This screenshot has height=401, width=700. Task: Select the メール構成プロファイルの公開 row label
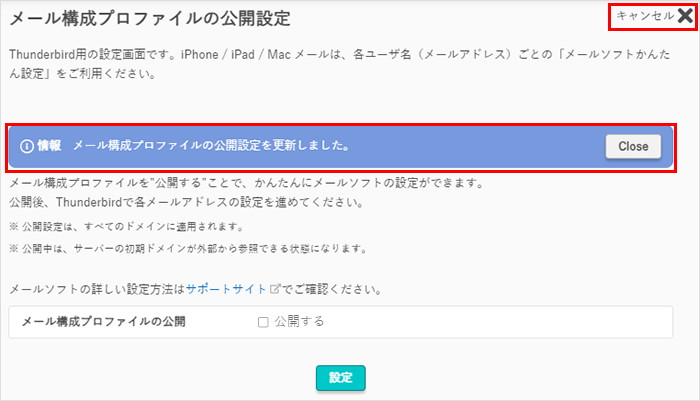click(x=103, y=322)
